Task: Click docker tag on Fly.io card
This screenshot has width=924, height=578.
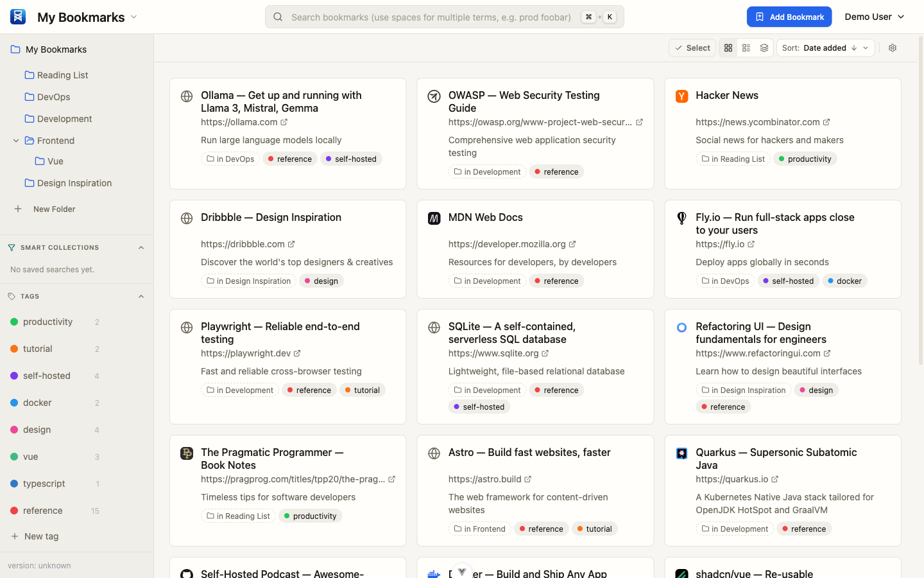Action: pyautogui.click(x=844, y=281)
